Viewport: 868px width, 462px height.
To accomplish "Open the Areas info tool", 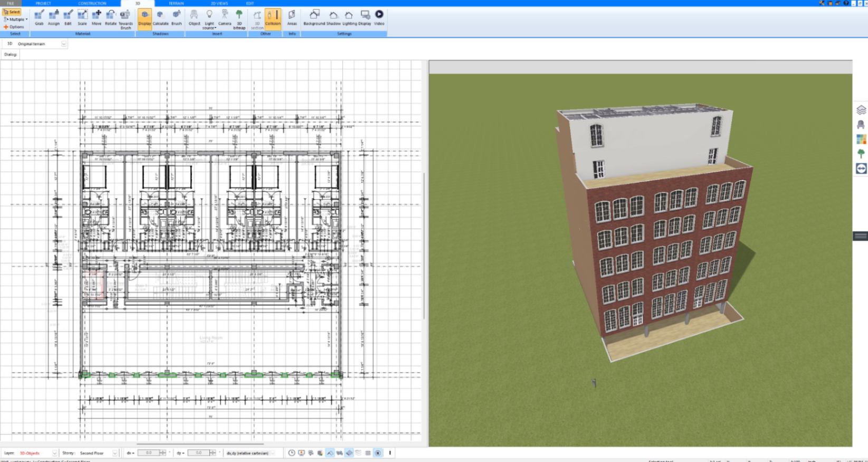I will point(292,17).
